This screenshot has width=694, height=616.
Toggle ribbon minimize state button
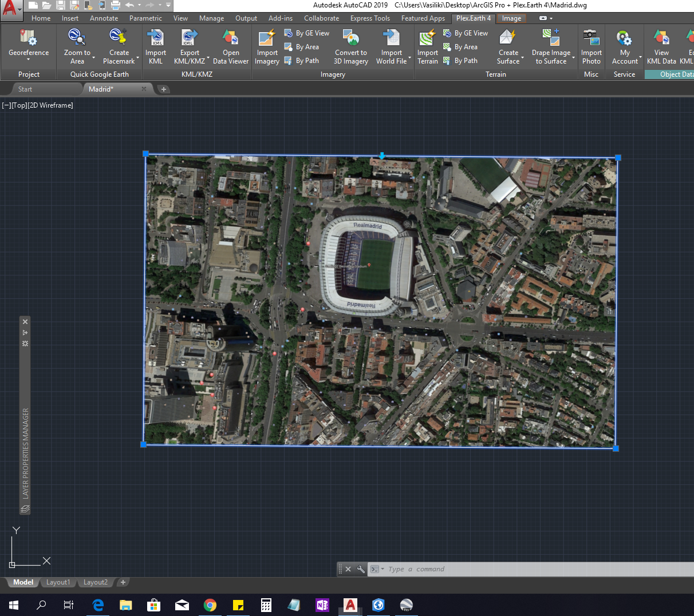543,18
